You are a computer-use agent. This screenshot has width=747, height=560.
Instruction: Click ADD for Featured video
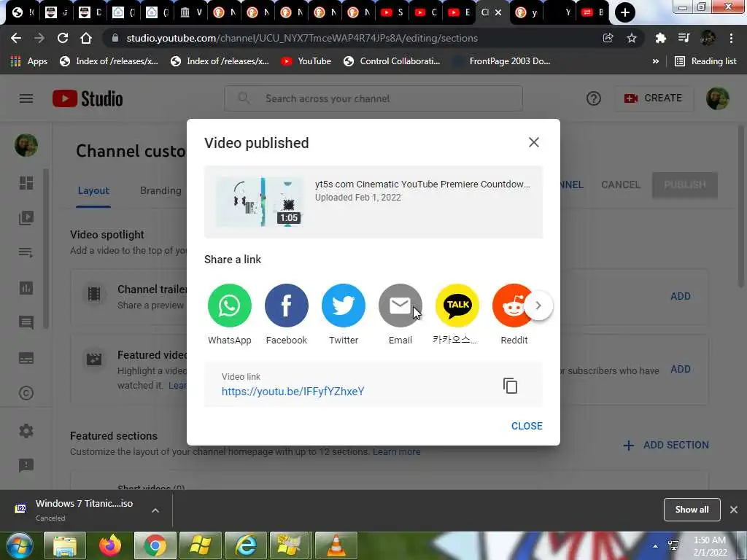click(681, 369)
